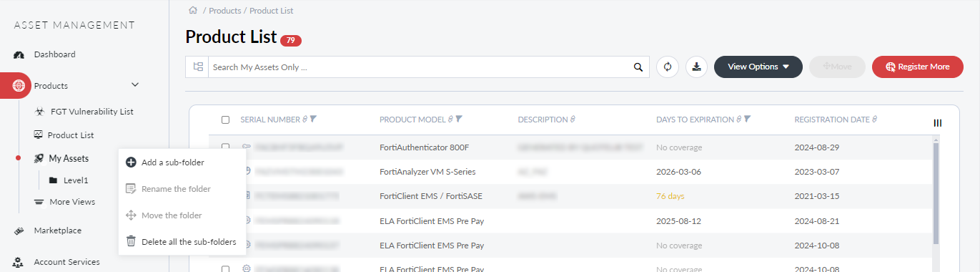Click the More Views list icon
Screen dimensions: 980x272
[x=39, y=202]
